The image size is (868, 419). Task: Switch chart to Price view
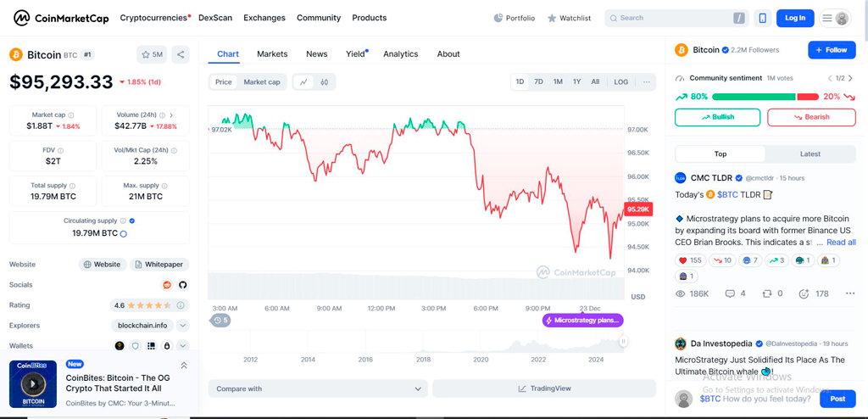(224, 82)
